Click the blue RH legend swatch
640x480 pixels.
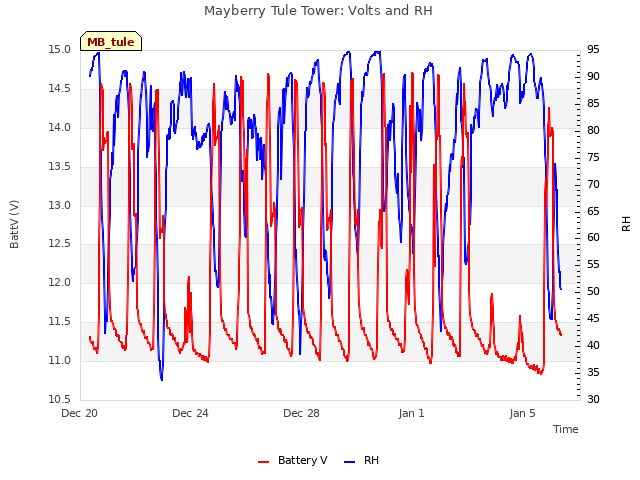click(x=350, y=461)
